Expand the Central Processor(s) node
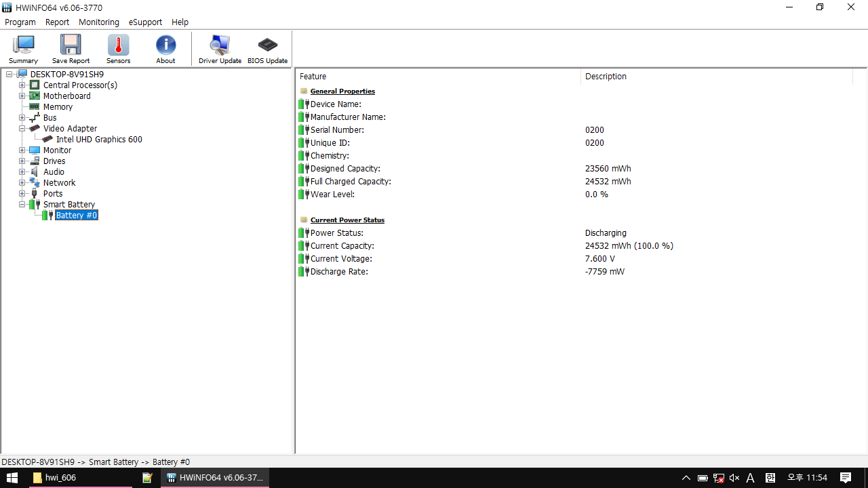This screenshot has height=488, width=868. pyautogui.click(x=22, y=85)
